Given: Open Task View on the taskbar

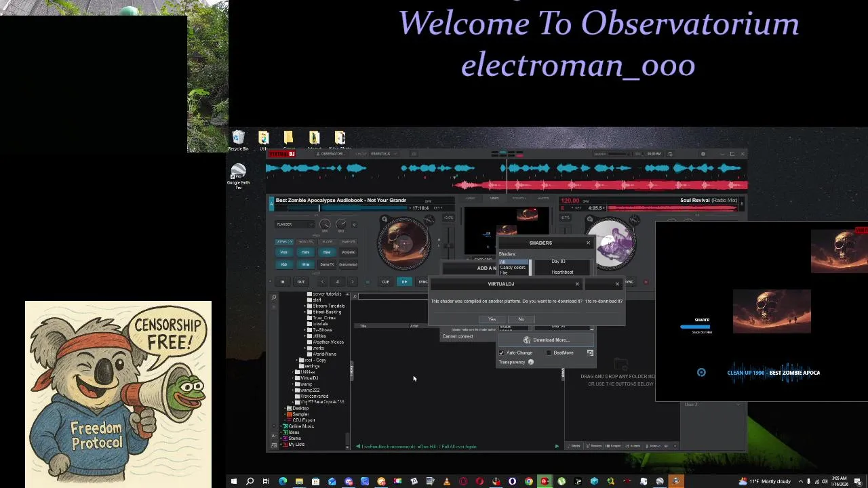Looking at the screenshot, I should [266, 481].
